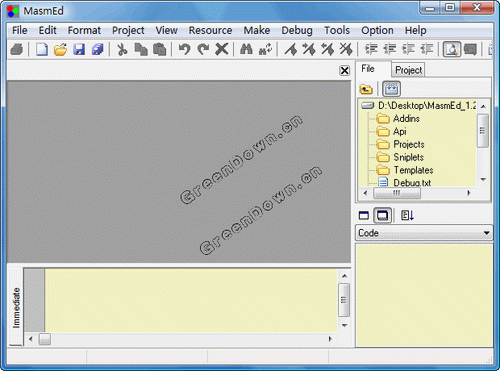Click file tree horizontal scroll left arrow

pos(365,193)
